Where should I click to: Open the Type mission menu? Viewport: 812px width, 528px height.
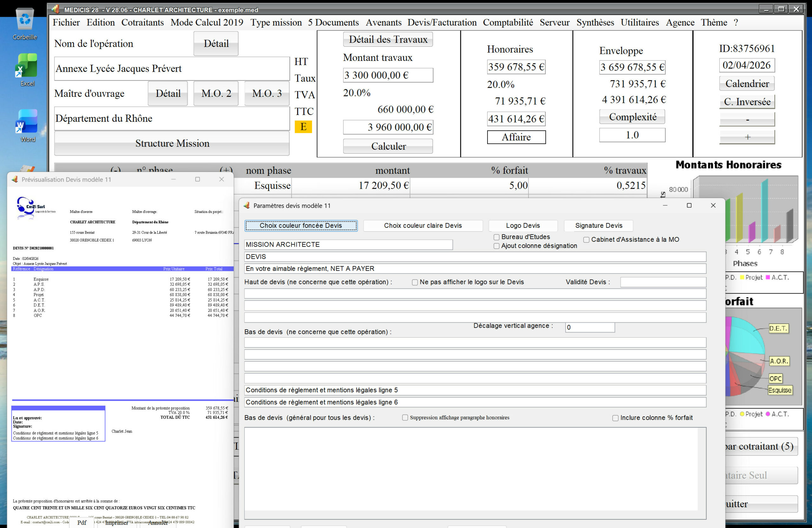click(276, 23)
